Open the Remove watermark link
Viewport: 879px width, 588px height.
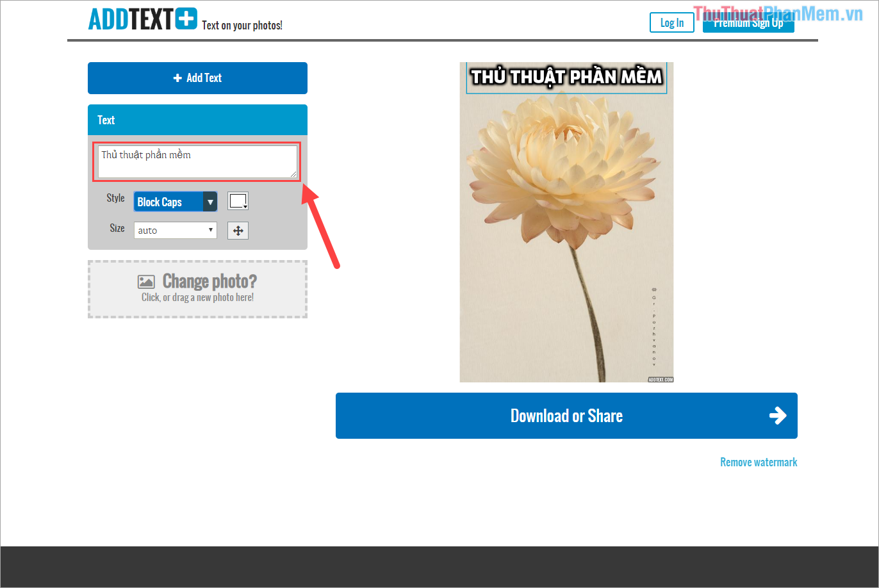click(759, 462)
